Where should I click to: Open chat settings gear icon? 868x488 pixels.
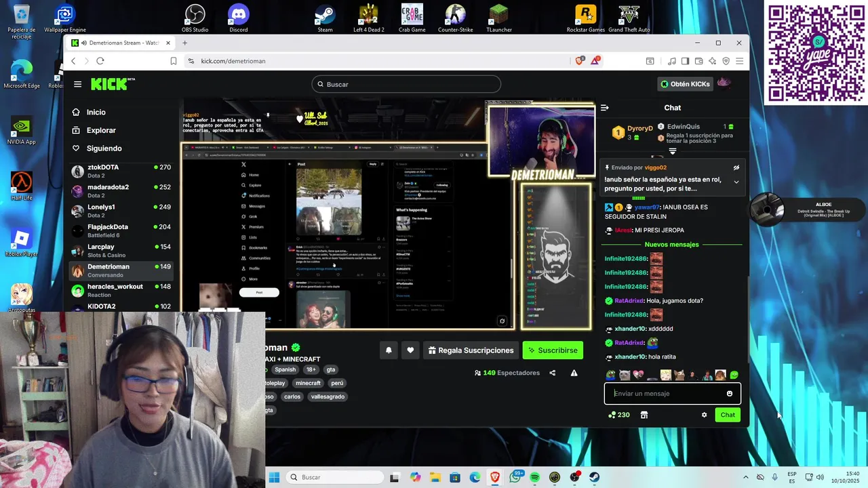coord(704,415)
